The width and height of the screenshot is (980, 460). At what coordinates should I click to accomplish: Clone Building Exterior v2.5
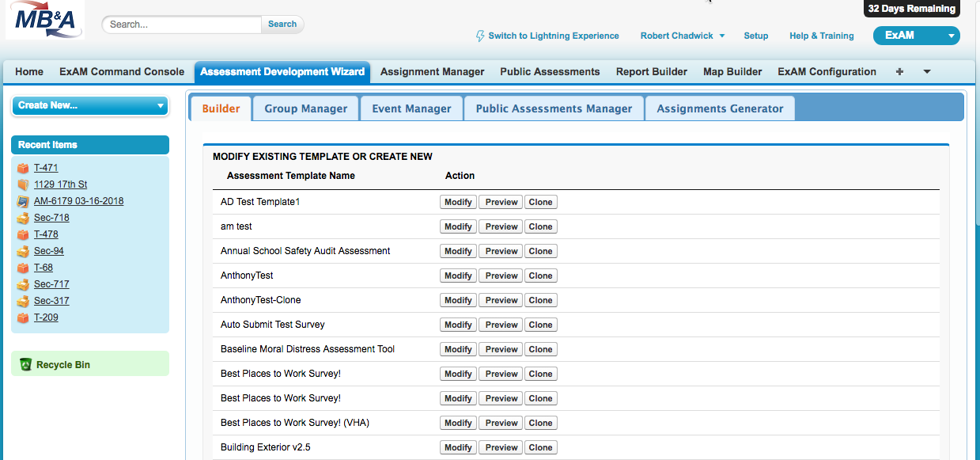click(x=541, y=447)
